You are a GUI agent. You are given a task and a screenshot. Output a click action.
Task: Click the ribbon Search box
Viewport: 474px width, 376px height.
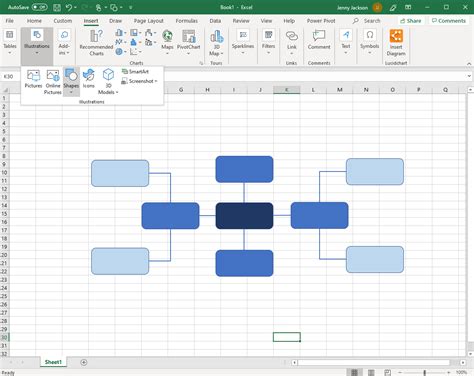point(367,21)
